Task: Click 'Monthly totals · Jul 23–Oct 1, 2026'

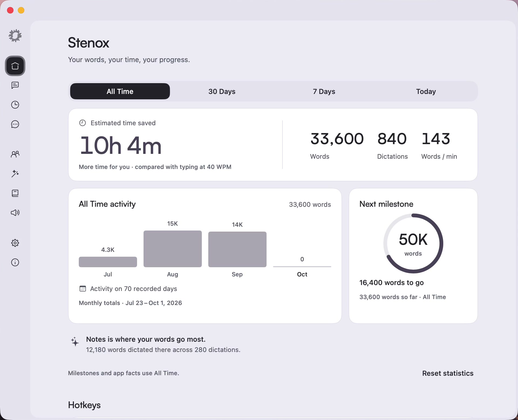Action: [130, 303]
